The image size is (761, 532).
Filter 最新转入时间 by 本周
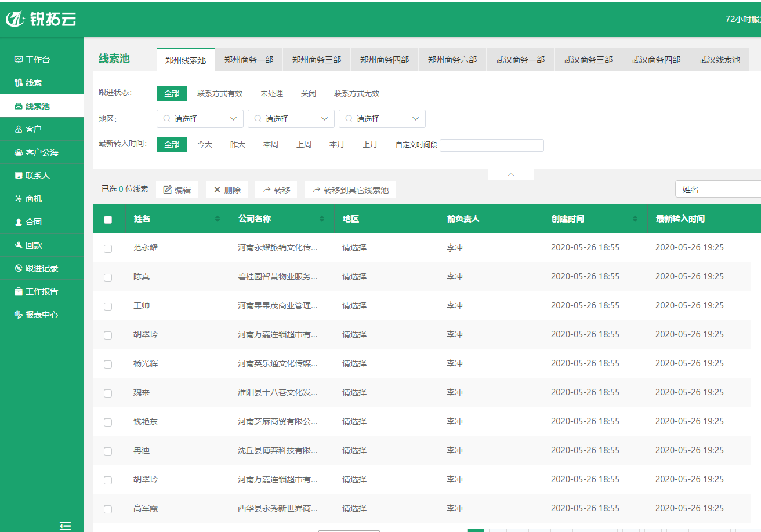coord(271,144)
